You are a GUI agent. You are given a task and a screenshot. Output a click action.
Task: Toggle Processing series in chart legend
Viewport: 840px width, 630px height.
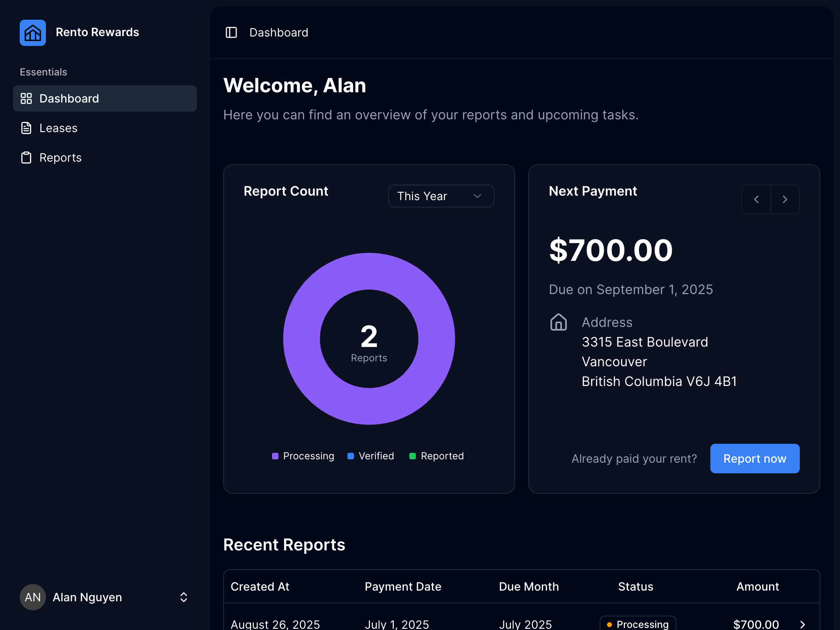tap(303, 456)
